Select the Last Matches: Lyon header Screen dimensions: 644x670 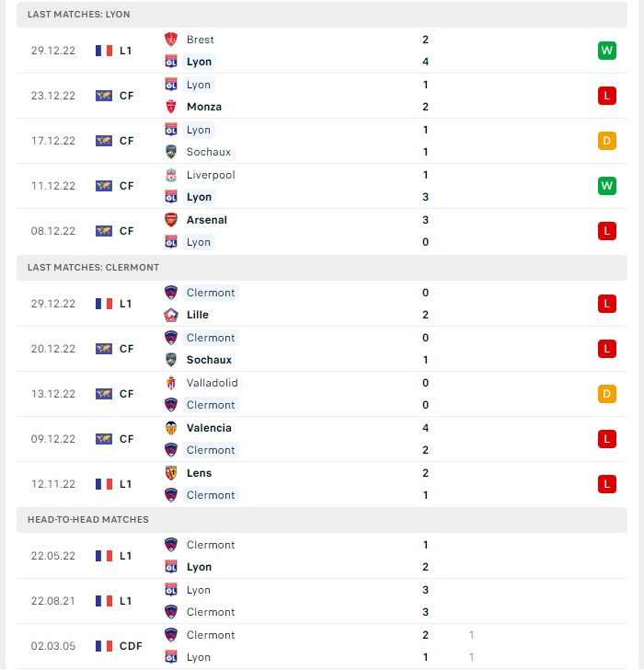(x=322, y=15)
